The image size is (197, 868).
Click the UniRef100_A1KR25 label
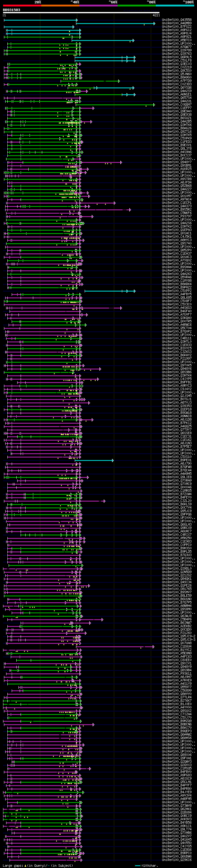click(177, 169)
